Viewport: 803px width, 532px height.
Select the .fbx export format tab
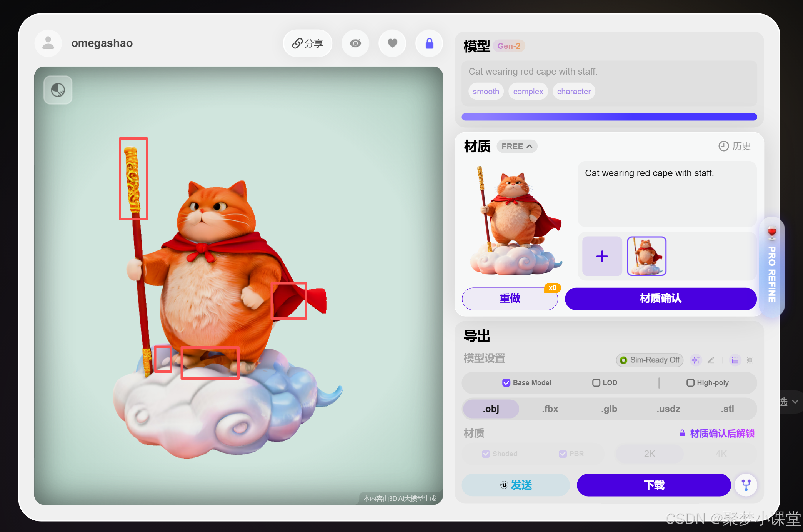pos(550,409)
